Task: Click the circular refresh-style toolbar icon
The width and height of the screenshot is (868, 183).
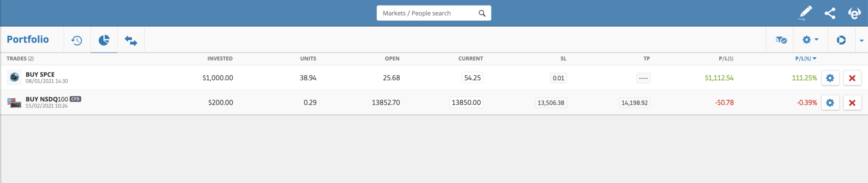Action: 841,40
